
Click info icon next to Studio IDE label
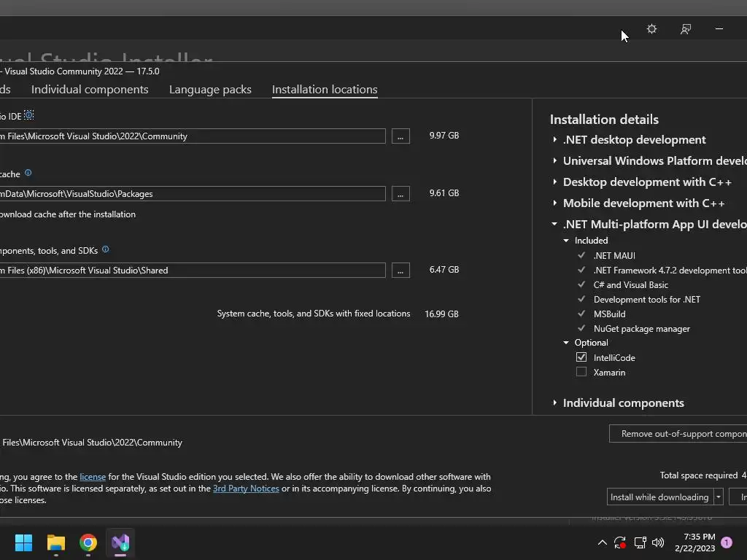click(x=28, y=114)
